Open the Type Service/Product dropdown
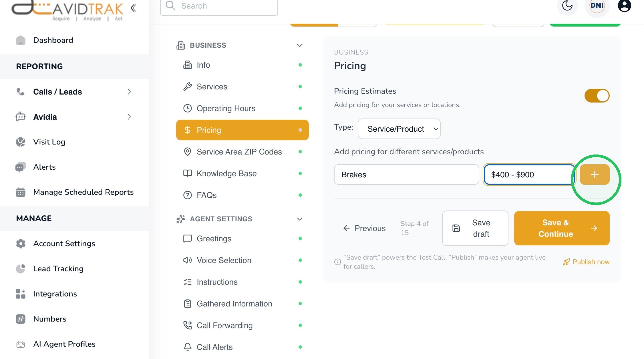 click(399, 129)
